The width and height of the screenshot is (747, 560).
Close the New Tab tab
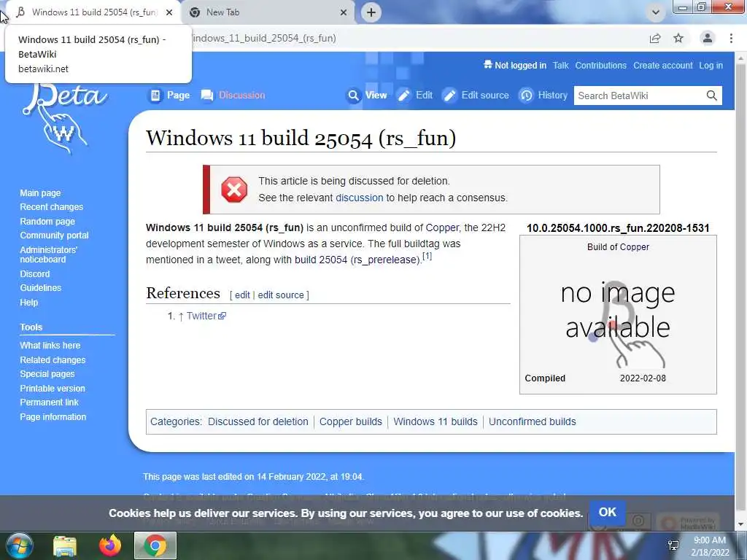(344, 12)
